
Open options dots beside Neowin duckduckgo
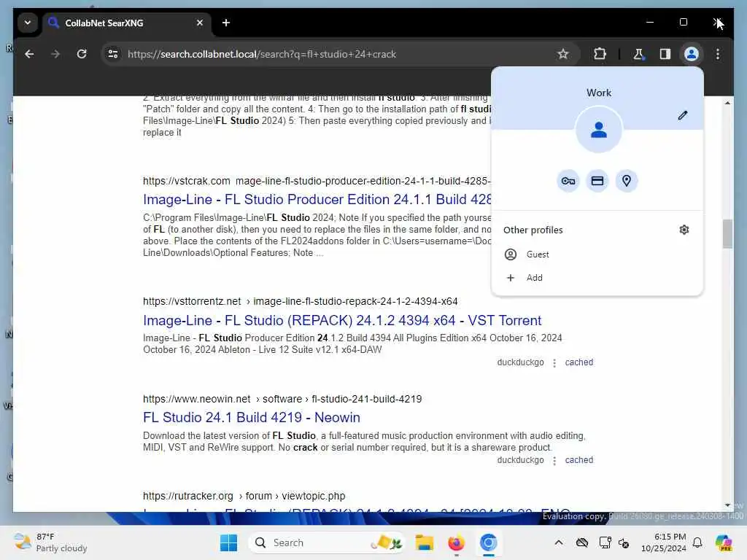click(554, 461)
